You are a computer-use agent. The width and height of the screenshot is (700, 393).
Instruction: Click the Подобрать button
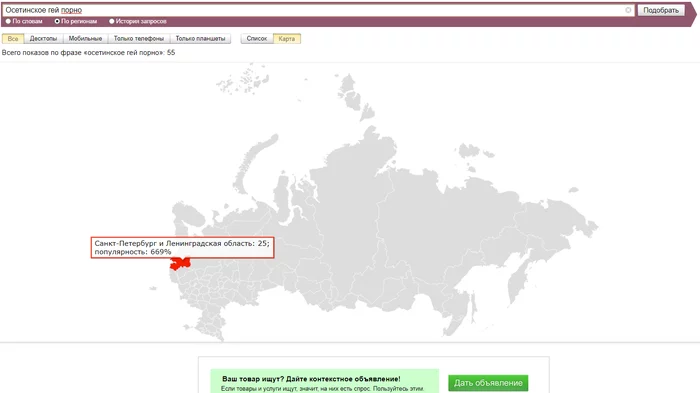[661, 10]
